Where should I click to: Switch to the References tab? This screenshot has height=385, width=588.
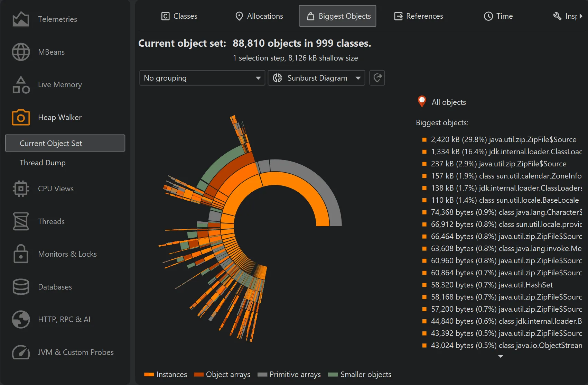click(419, 16)
